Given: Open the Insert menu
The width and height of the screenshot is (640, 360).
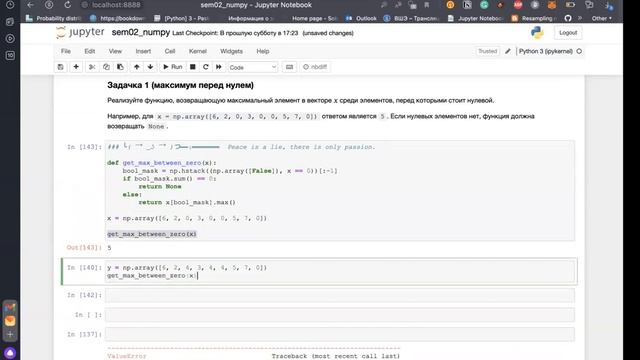Looking at the screenshot, I should [x=143, y=51].
